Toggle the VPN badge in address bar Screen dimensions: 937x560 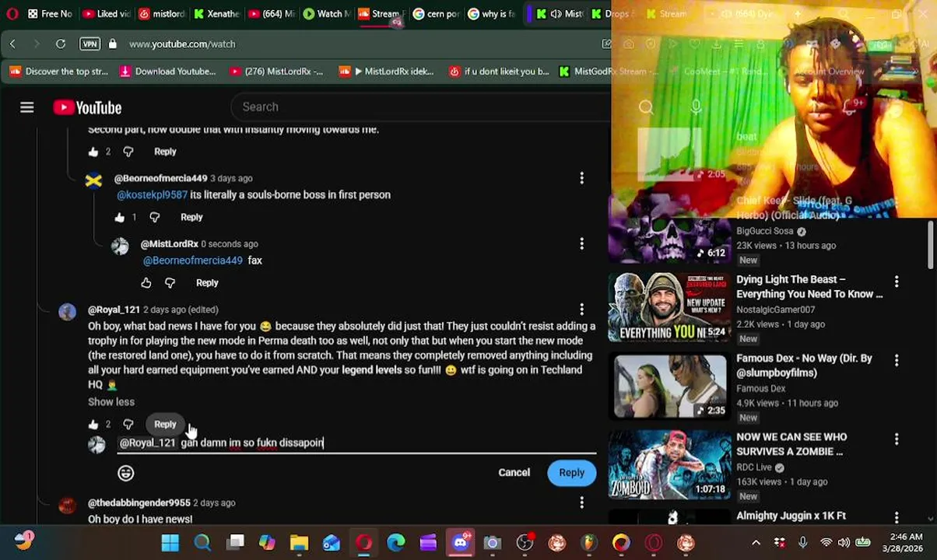89,44
